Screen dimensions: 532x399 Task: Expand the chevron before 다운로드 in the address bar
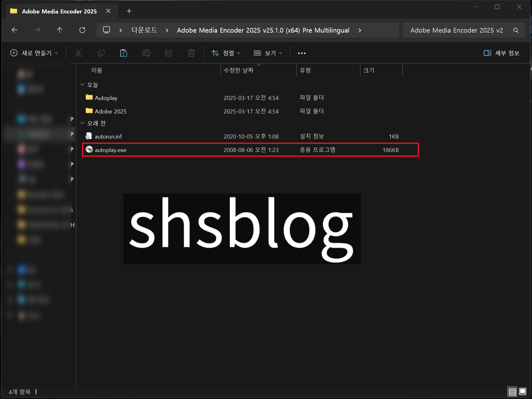coord(121,30)
